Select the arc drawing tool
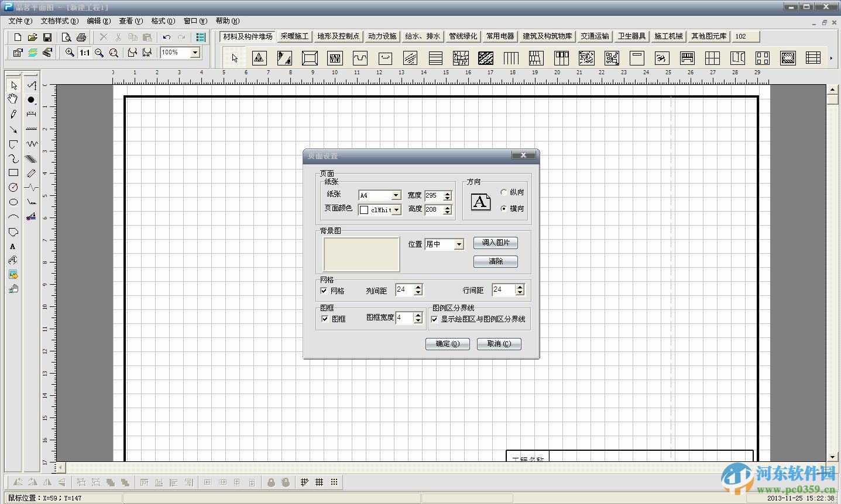 click(13, 217)
